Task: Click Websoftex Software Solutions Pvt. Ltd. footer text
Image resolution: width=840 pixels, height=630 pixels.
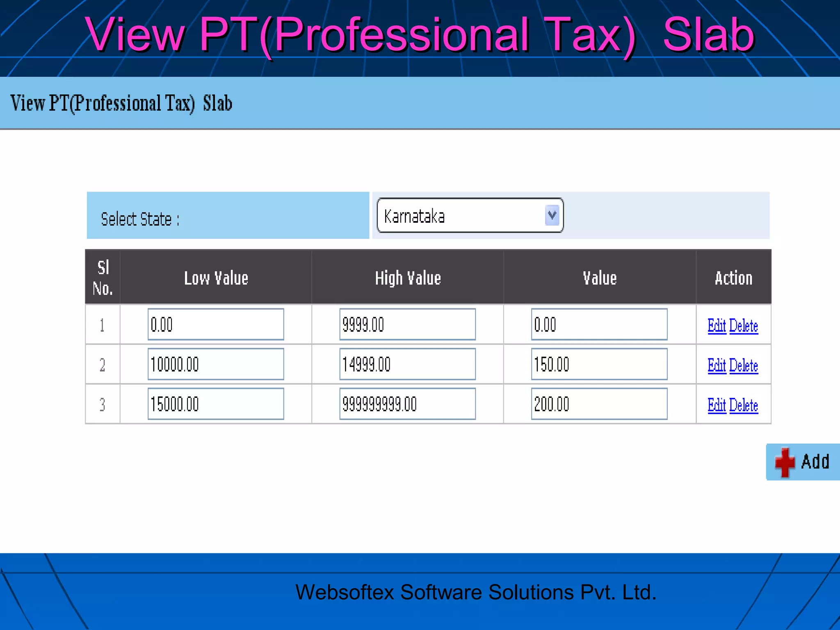Action: click(x=476, y=592)
